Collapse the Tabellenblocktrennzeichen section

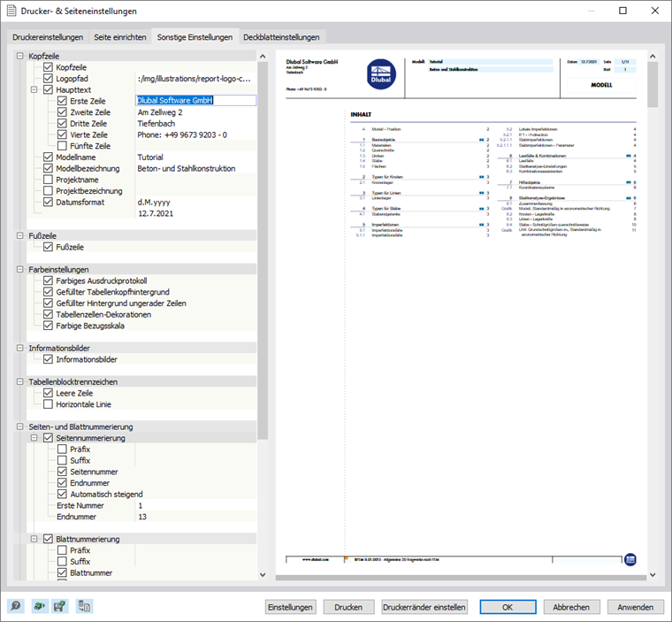coord(19,381)
